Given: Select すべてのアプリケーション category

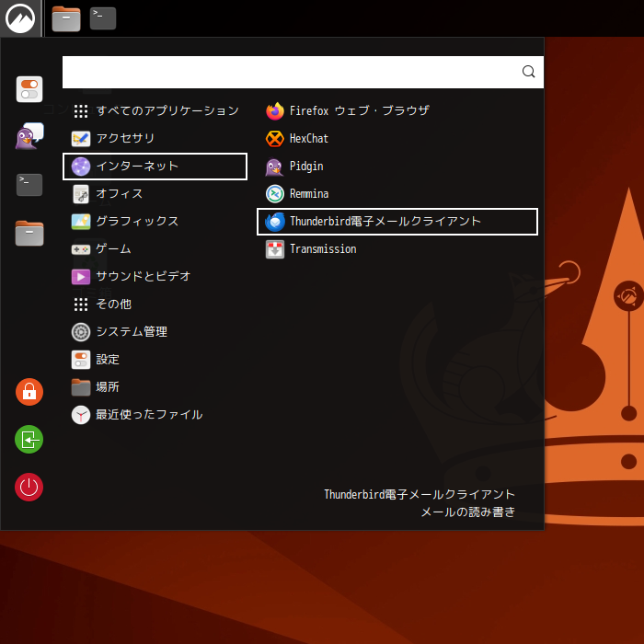Looking at the screenshot, I should pos(155,111).
